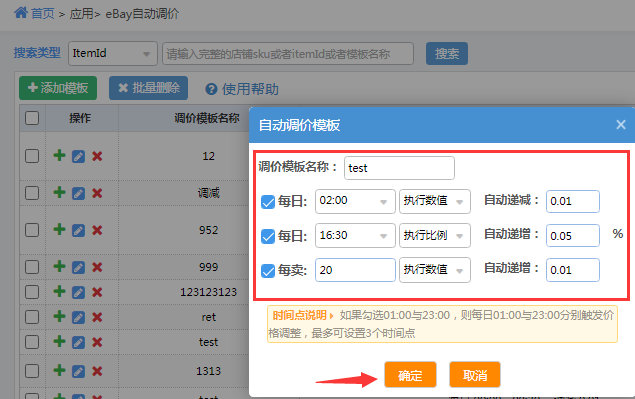
Task: Open the 02:00 time dropdown
Action: 355,201
